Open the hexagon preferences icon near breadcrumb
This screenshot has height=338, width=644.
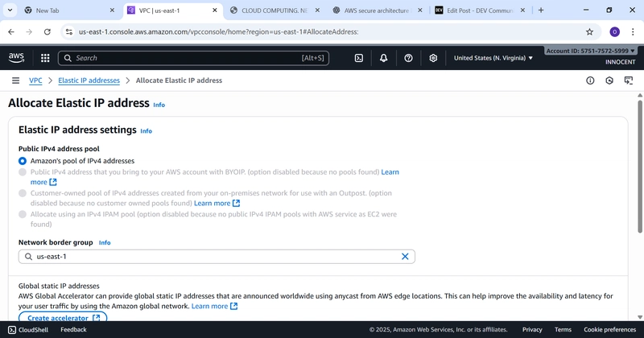609,80
